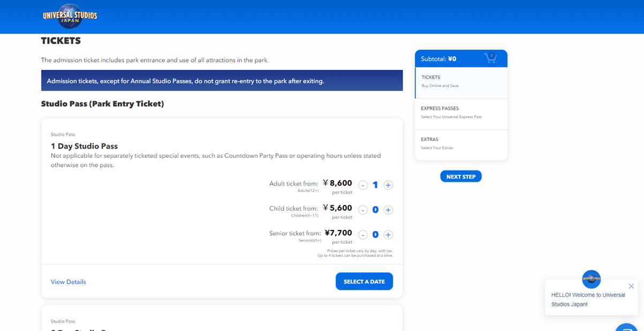
Task: Select the Tickets step in sidebar
Action: point(461,83)
